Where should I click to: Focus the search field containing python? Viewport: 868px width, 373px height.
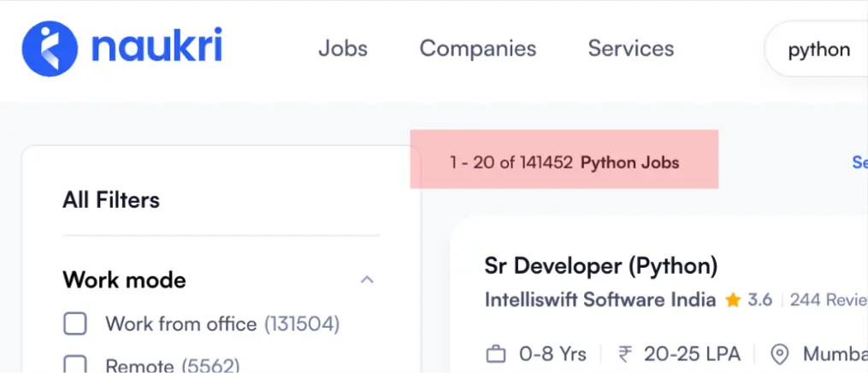(818, 50)
